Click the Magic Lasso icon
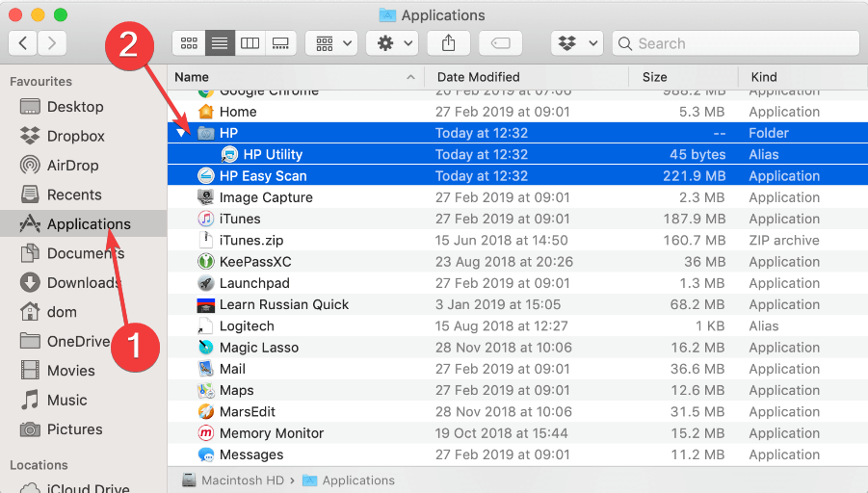868x493 pixels. [x=206, y=348]
